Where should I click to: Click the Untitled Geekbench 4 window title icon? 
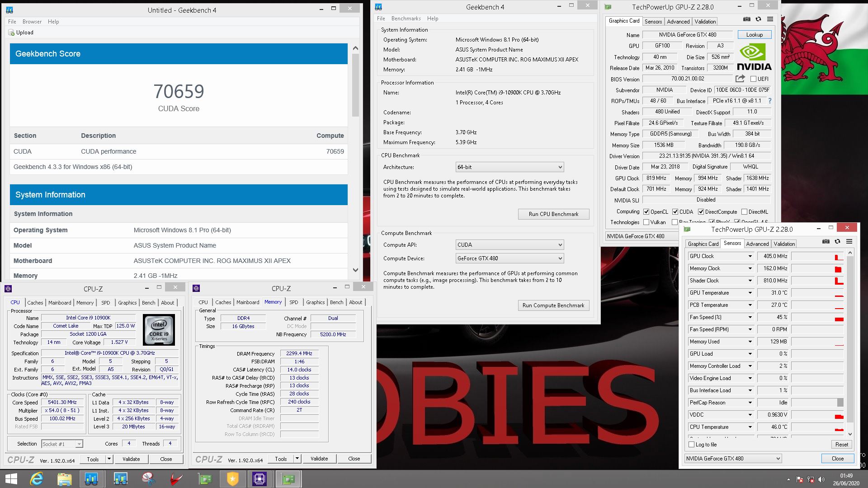click(x=9, y=10)
